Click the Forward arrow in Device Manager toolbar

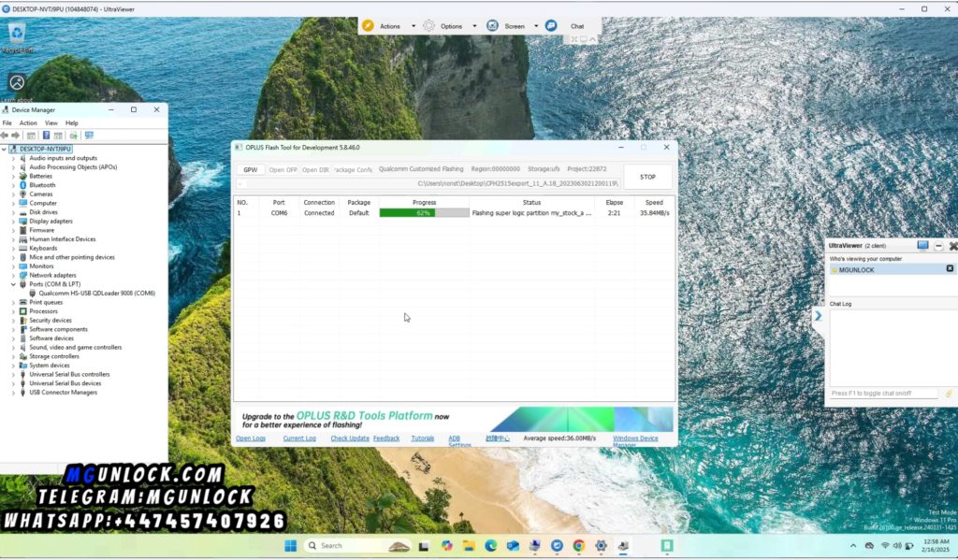click(x=16, y=136)
